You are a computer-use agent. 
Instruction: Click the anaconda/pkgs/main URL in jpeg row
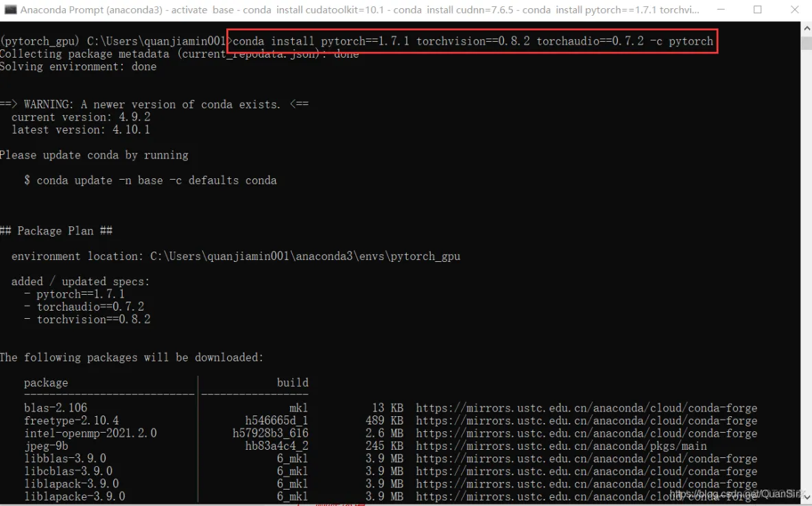coord(561,446)
